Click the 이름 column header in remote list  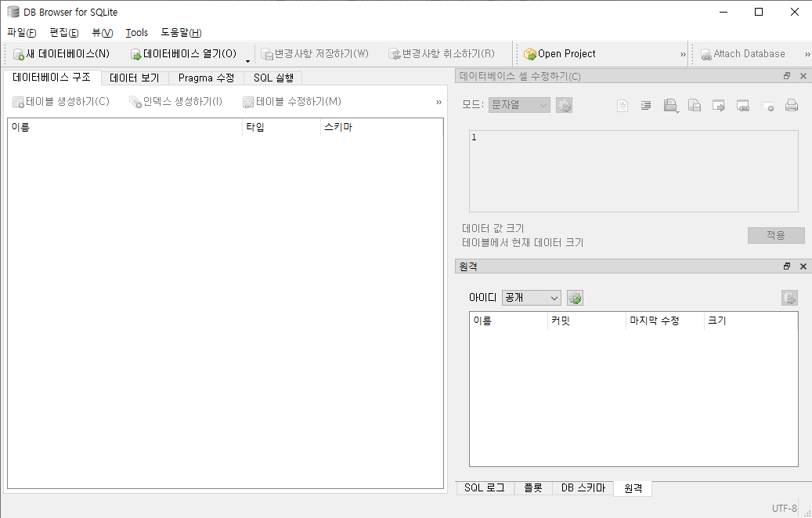508,321
